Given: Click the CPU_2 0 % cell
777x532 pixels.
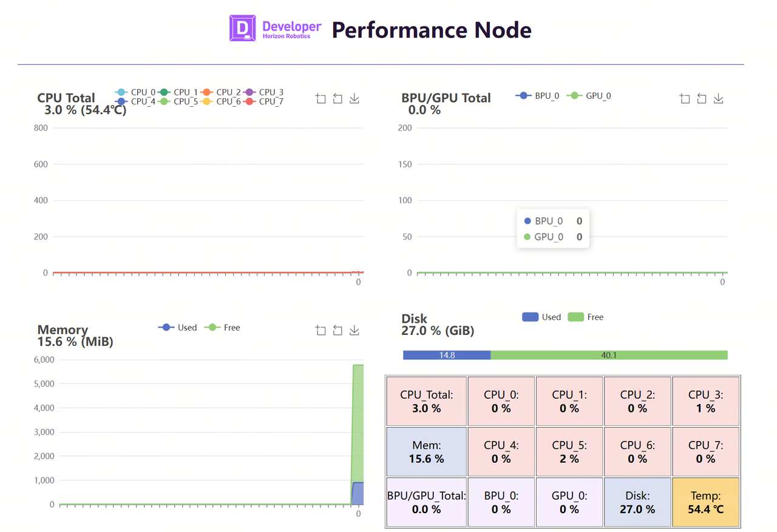Looking at the screenshot, I should (637, 401).
